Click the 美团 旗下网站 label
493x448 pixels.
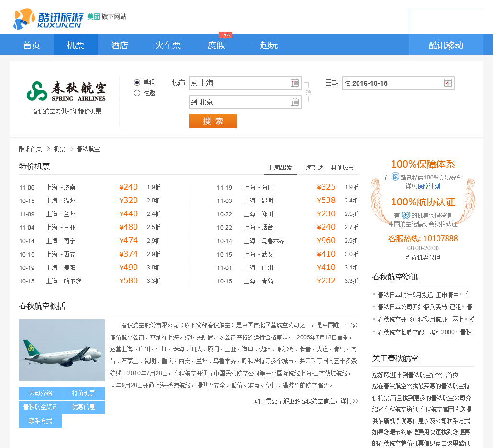(x=107, y=17)
